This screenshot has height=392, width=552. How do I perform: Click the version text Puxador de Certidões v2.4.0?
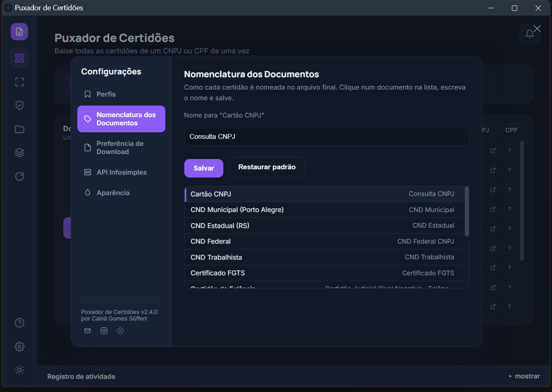coord(119,312)
